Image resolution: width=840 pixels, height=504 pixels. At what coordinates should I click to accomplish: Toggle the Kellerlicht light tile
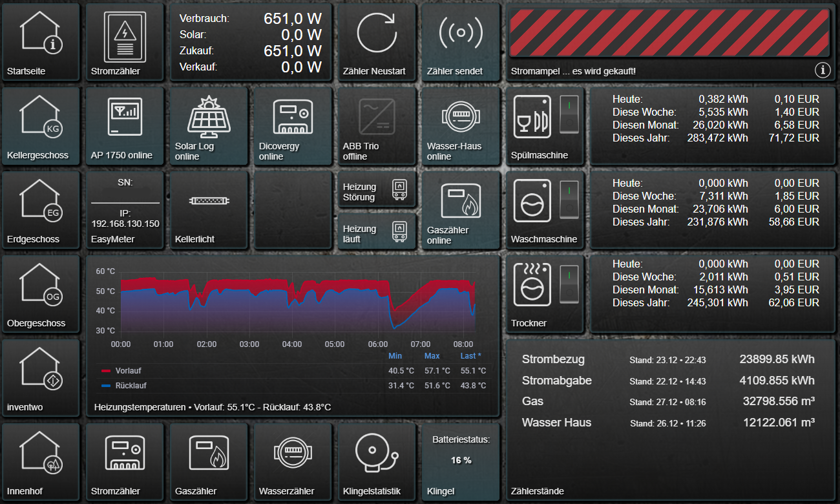(209, 210)
